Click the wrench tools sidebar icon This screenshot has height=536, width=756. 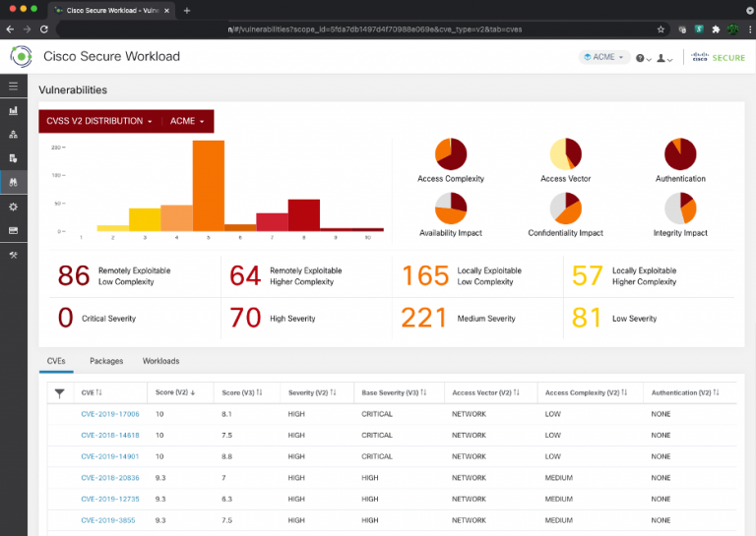click(13, 255)
